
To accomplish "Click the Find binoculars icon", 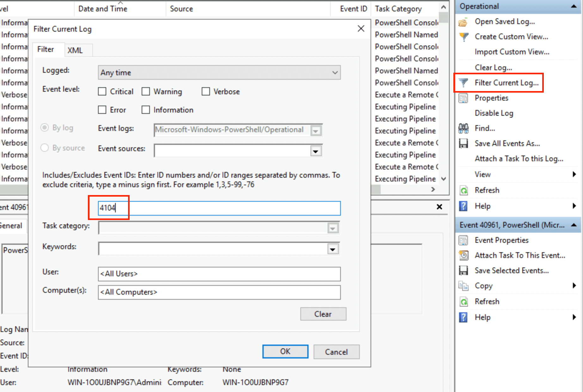I will (x=463, y=128).
